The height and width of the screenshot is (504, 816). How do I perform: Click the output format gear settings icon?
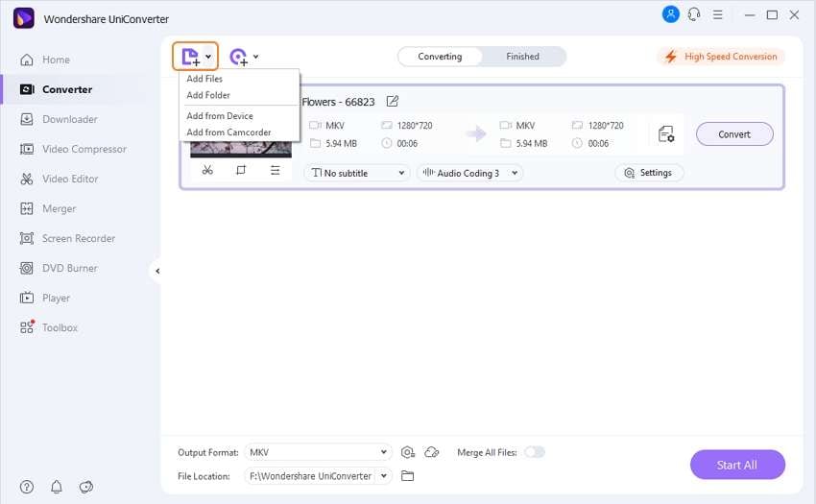coord(407,452)
